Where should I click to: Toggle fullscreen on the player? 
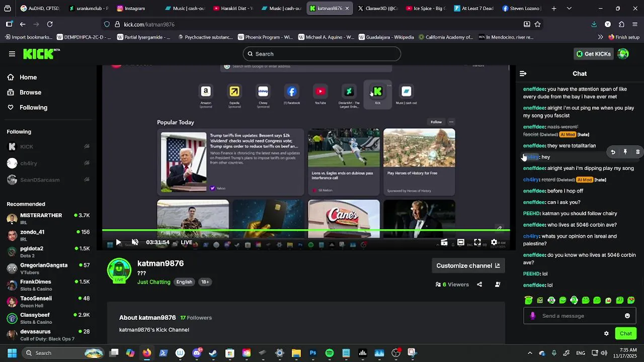tap(477, 242)
